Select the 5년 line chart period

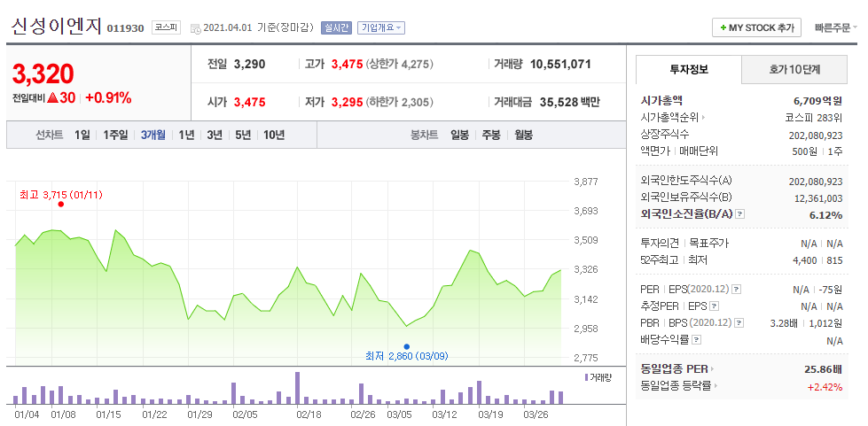(242, 135)
